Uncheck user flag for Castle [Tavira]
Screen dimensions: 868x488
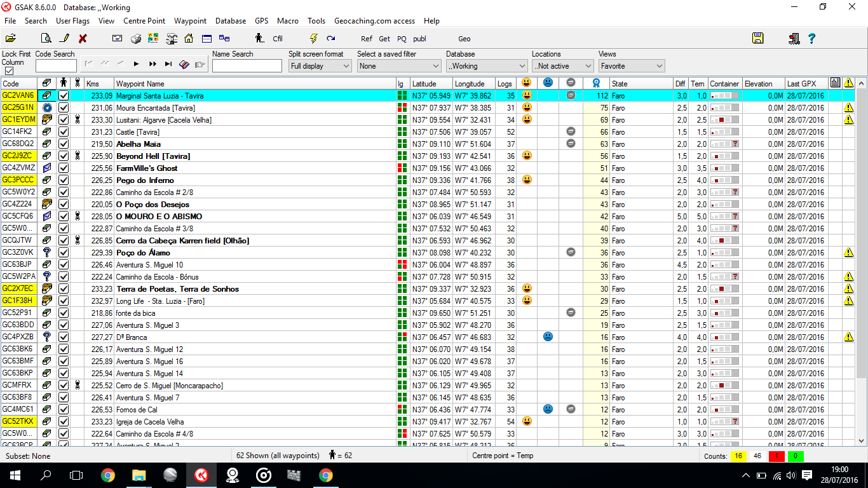point(64,132)
